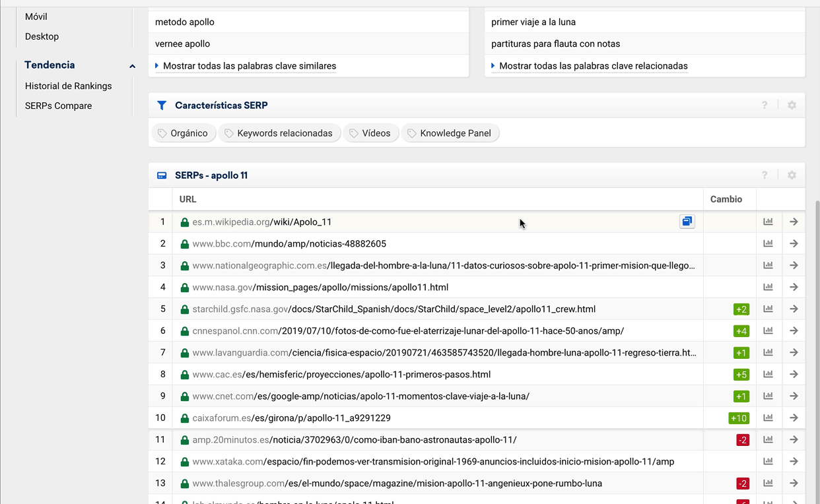This screenshot has width=820, height=504.
Task: Open Historial de Rankings in sidebar
Action: tap(68, 86)
